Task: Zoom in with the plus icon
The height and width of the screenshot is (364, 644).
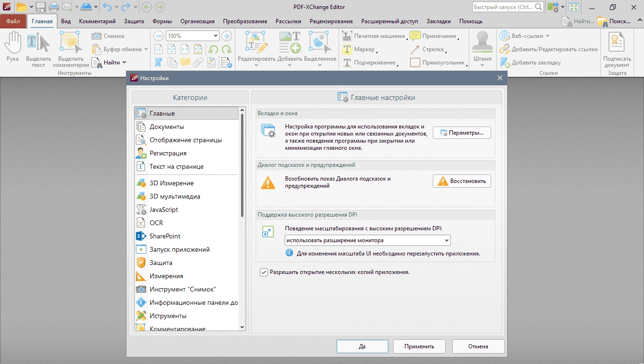Action: coord(227,36)
